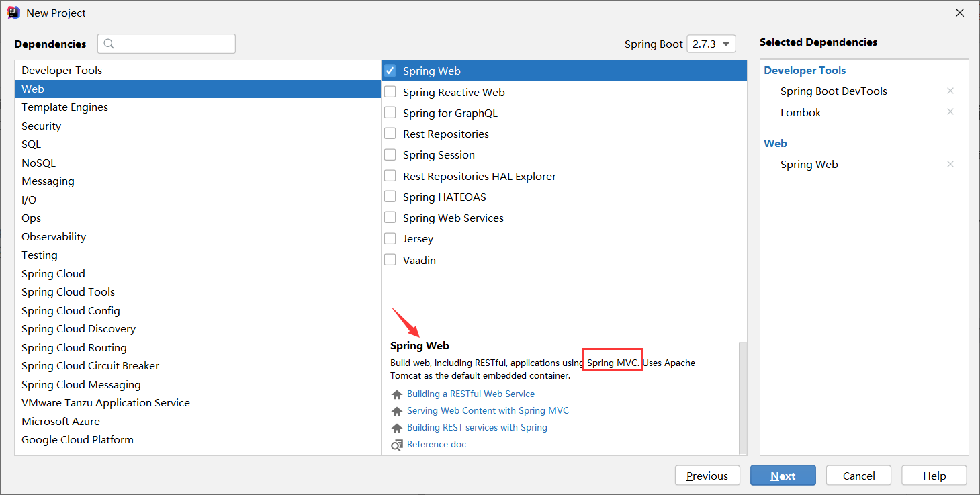Click Developer Tools heading in Selected Dependencies
Viewport: 980px width, 495px height.
805,71
